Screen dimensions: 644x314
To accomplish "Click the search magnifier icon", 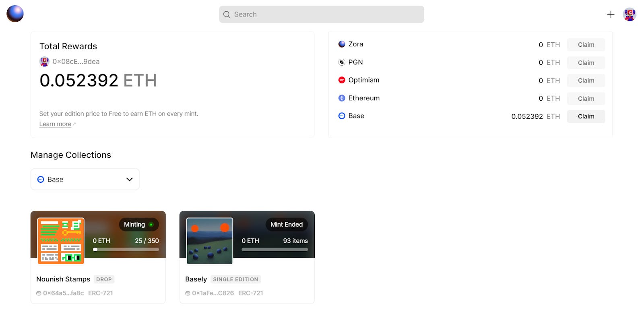I will 227,14.
